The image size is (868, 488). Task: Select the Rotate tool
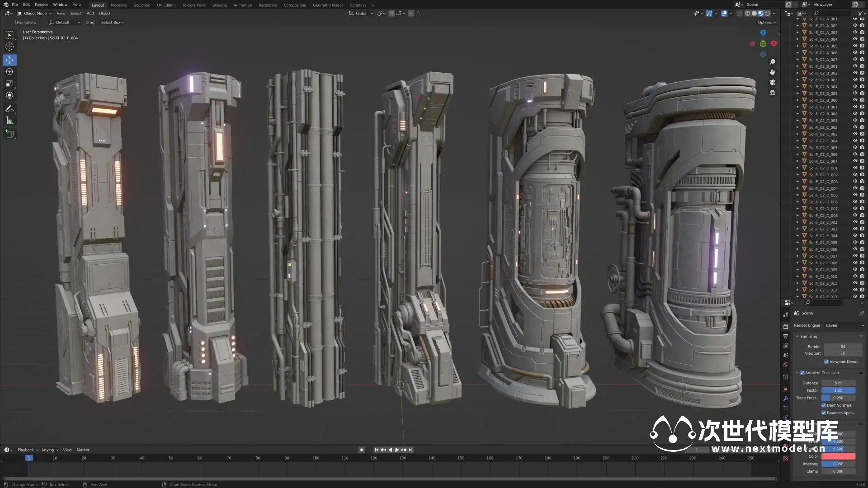[9, 72]
